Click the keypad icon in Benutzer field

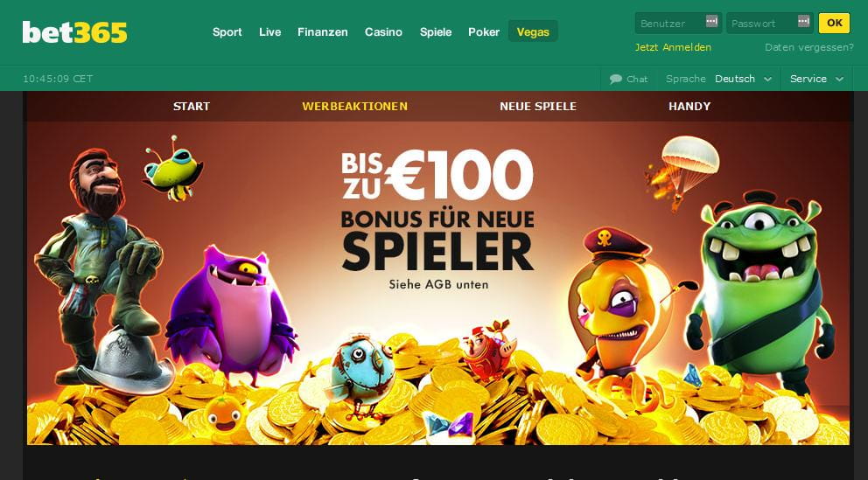point(712,22)
